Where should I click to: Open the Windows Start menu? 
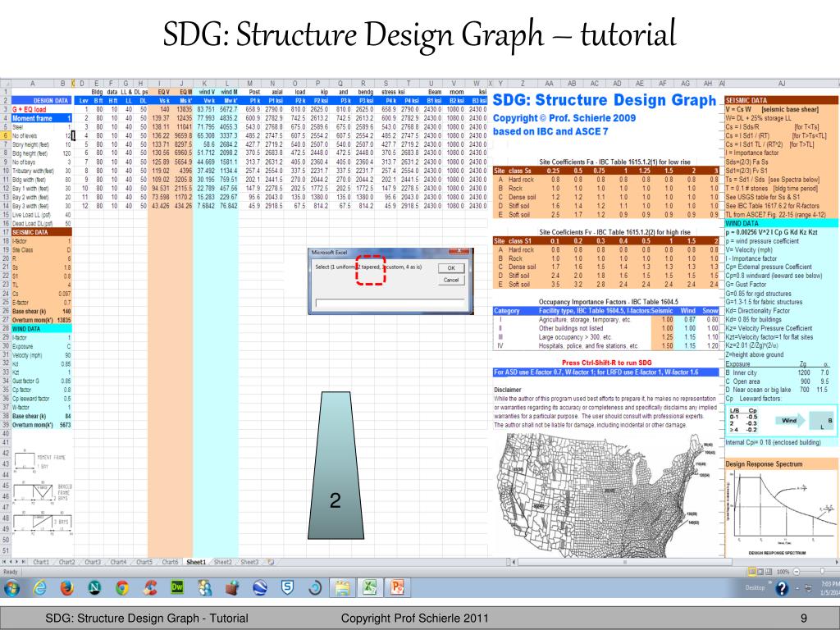[11, 588]
